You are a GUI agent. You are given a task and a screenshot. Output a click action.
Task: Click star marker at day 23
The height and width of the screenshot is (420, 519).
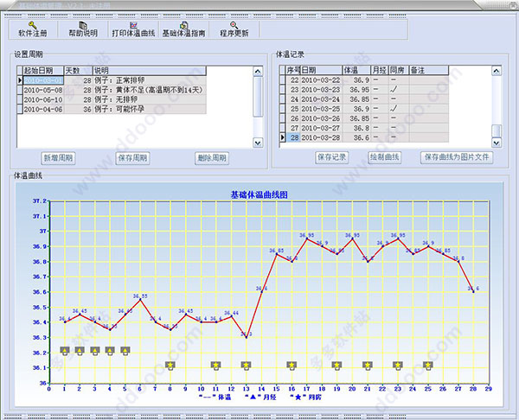pos(398,366)
